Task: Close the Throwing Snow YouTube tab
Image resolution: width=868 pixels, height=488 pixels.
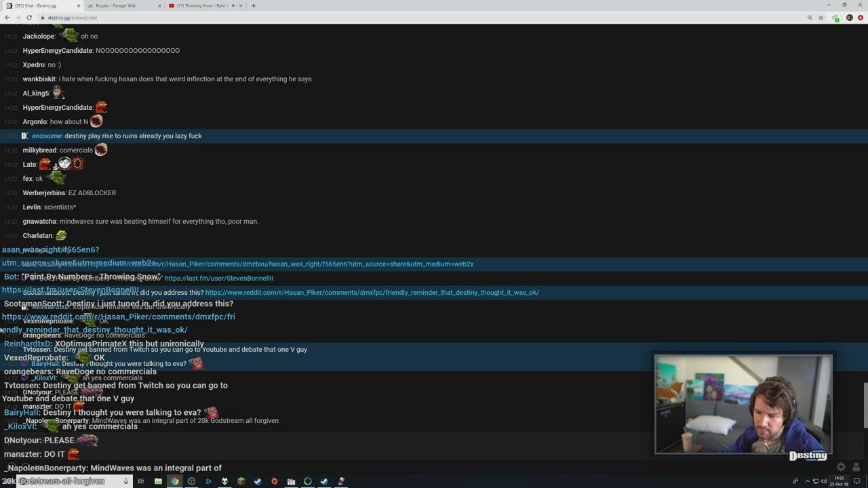Action: (241, 5)
